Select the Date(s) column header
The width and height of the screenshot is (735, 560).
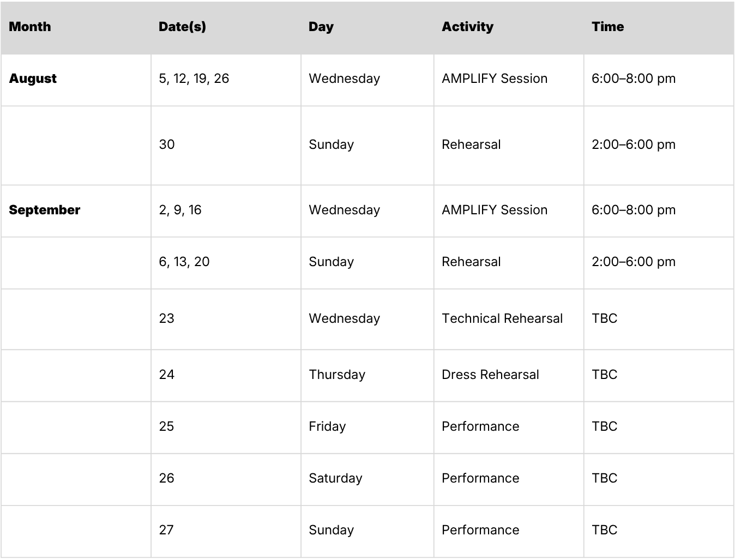[x=226, y=27]
